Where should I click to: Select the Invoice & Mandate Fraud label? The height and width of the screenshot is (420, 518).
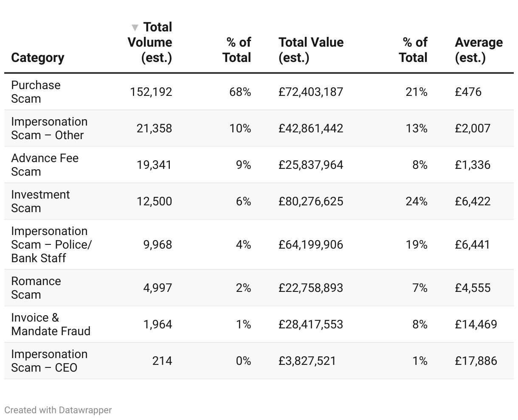[51, 324]
